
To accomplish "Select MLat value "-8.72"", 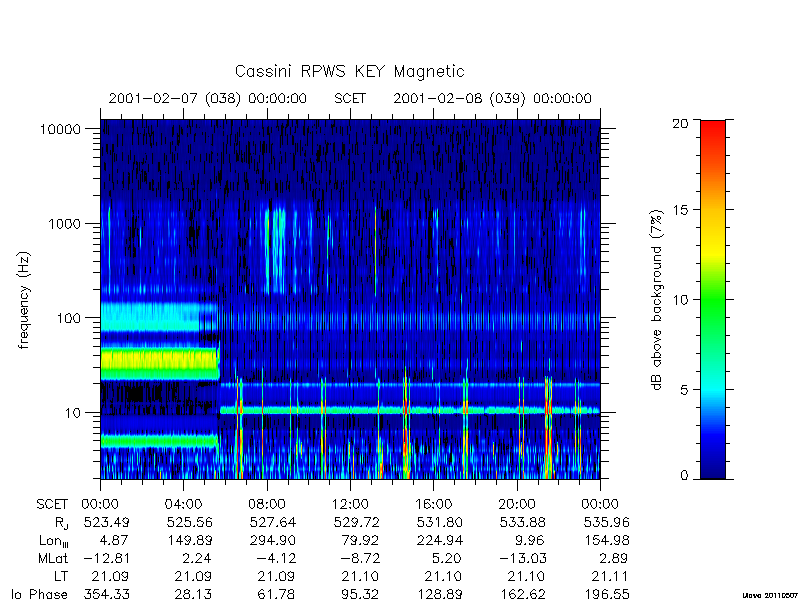I will (x=360, y=558).
